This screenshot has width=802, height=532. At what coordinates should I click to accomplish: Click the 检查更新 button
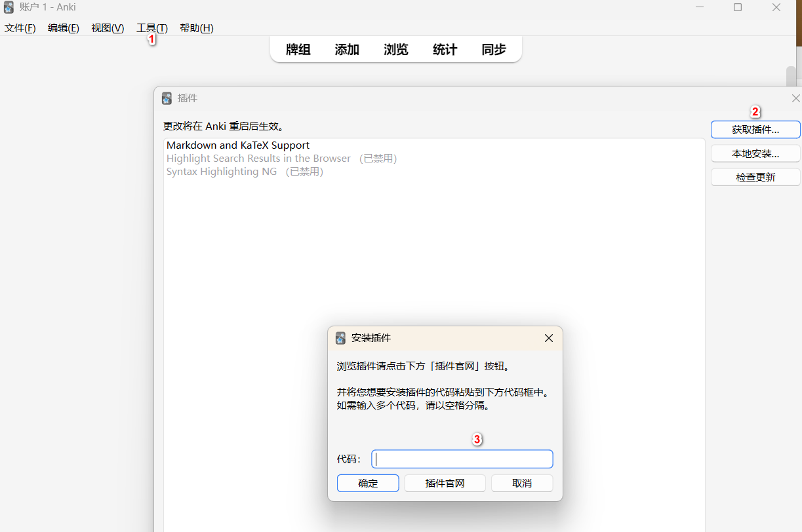coord(755,178)
